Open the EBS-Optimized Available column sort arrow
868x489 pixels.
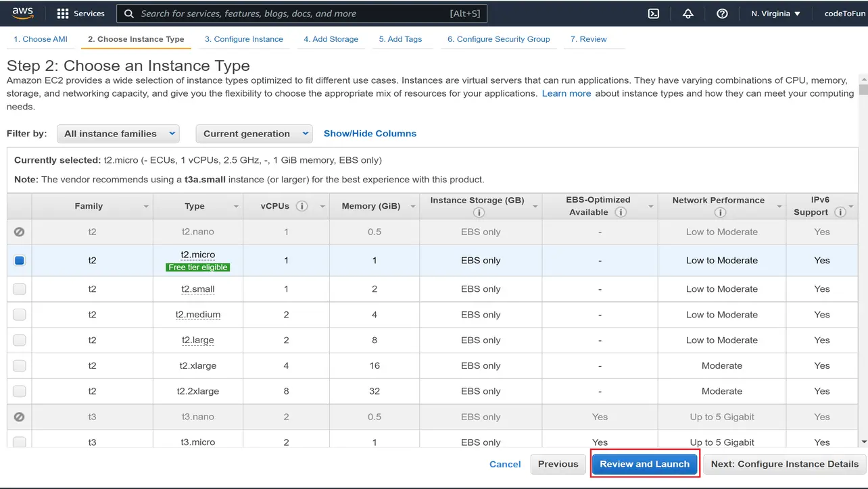point(651,207)
